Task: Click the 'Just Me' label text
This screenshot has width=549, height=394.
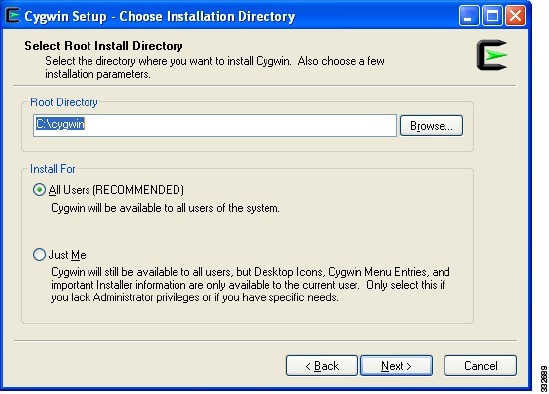Action: (67, 255)
